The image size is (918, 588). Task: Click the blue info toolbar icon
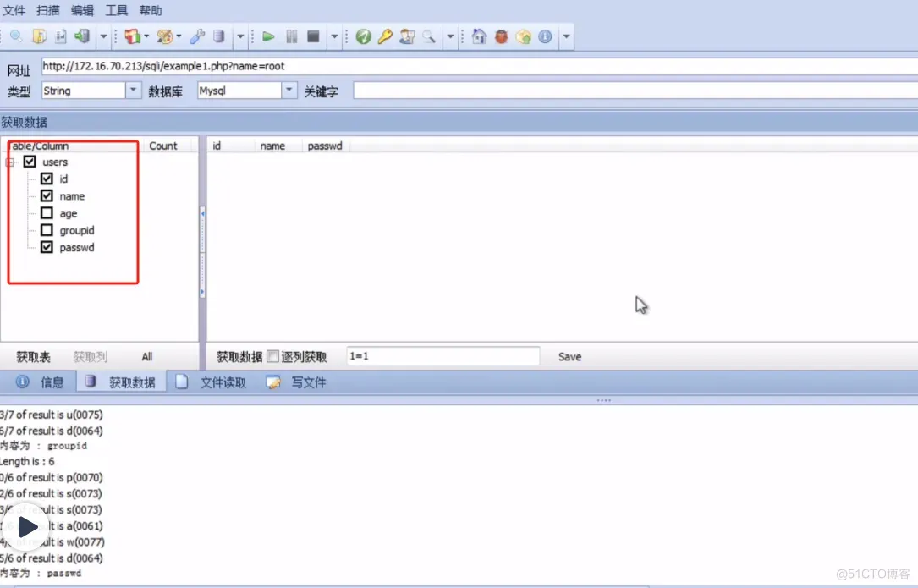(x=545, y=36)
